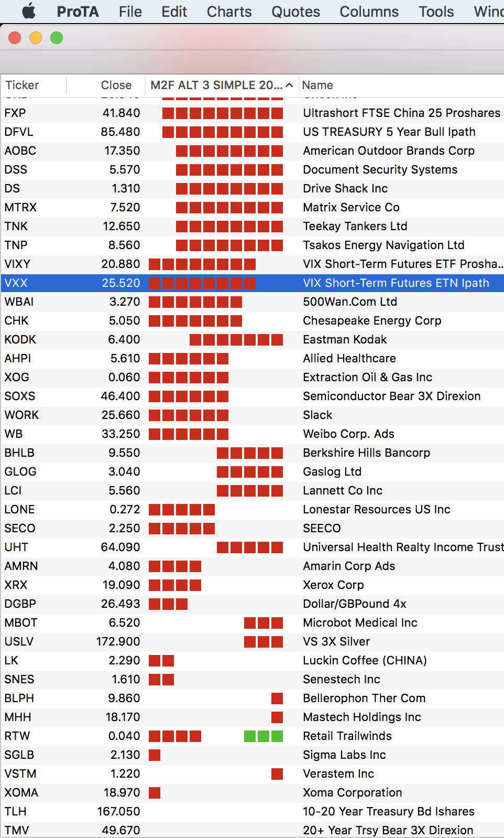Click the CHK ticker

pos(16,320)
